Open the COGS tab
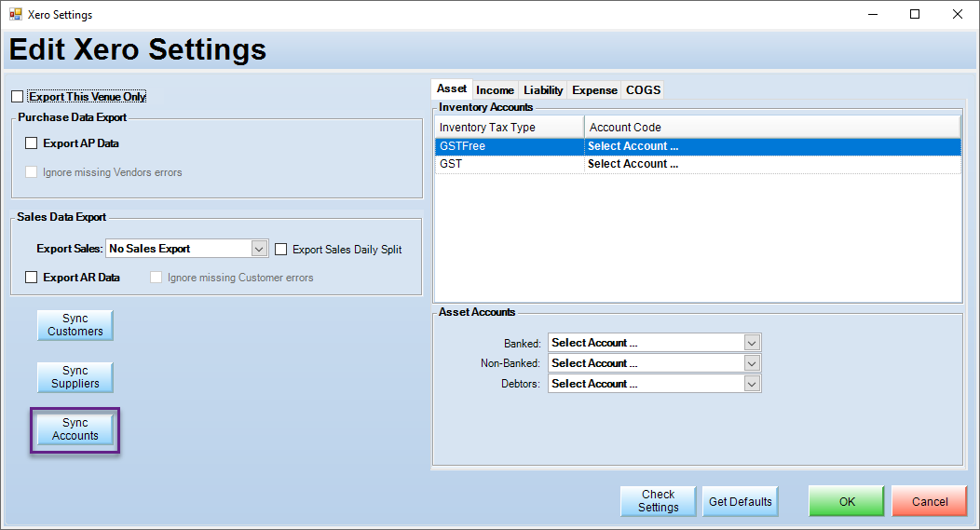This screenshot has width=980, height=530. click(x=643, y=90)
